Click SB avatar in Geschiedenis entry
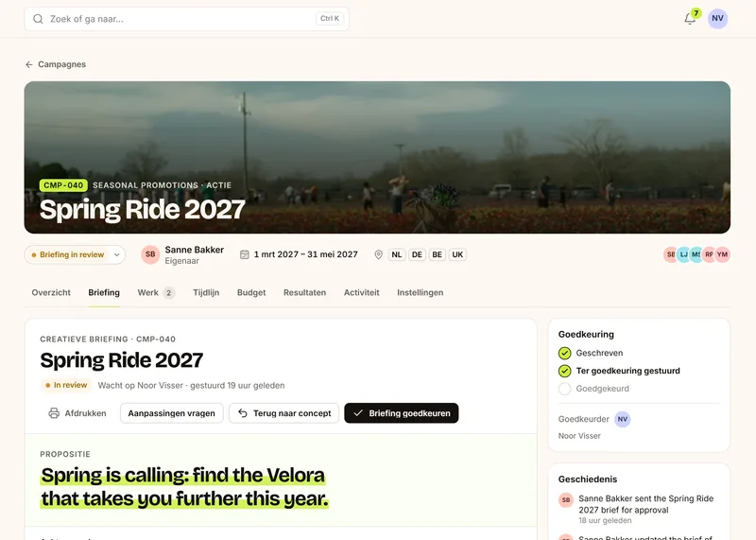Screen dimensions: 756x540 pyautogui.click(x=566, y=500)
